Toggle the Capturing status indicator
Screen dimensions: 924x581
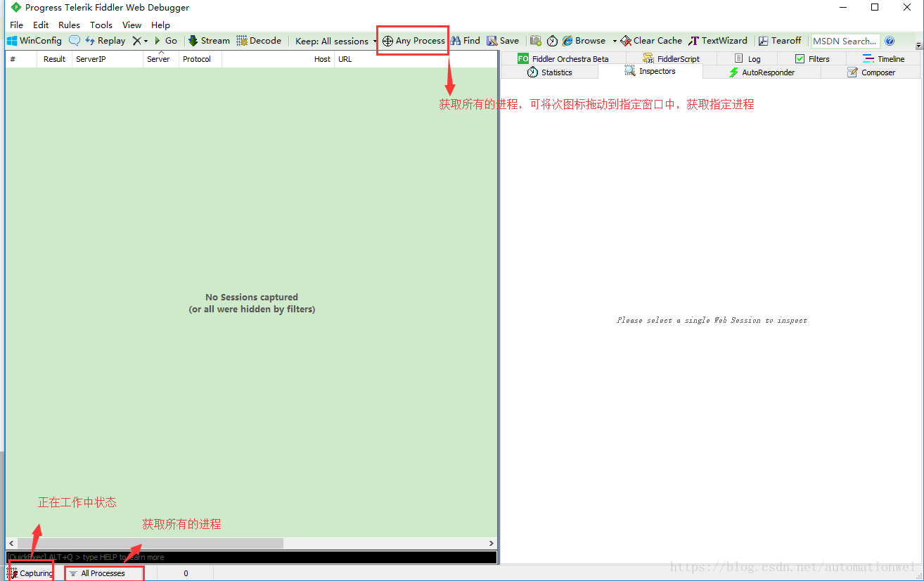click(x=31, y=573)
